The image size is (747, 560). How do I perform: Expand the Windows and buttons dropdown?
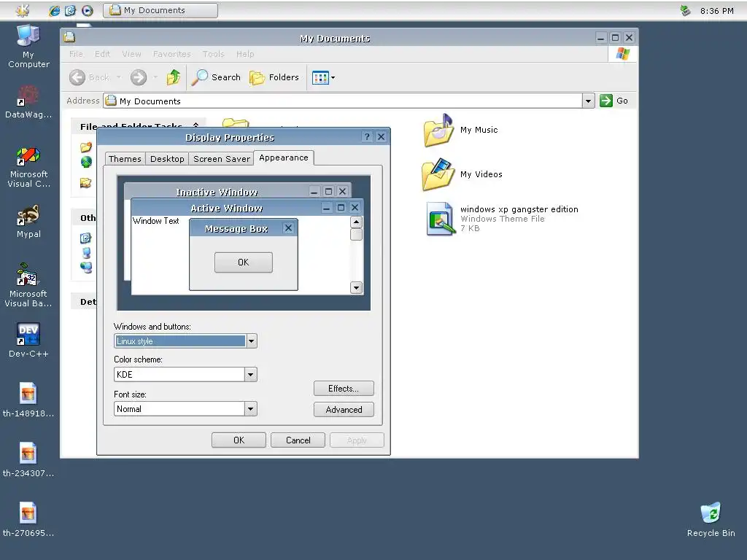pyautogui.click(x=252, y=341)
